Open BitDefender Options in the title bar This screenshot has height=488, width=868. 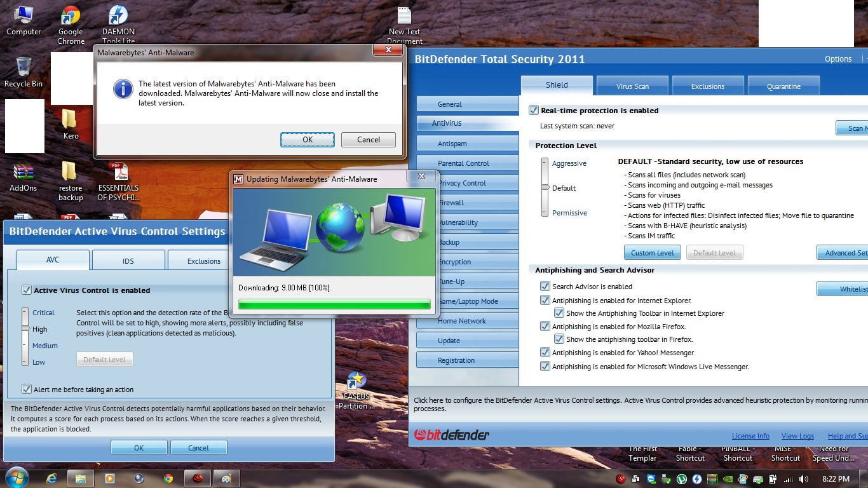click(838, 59)
